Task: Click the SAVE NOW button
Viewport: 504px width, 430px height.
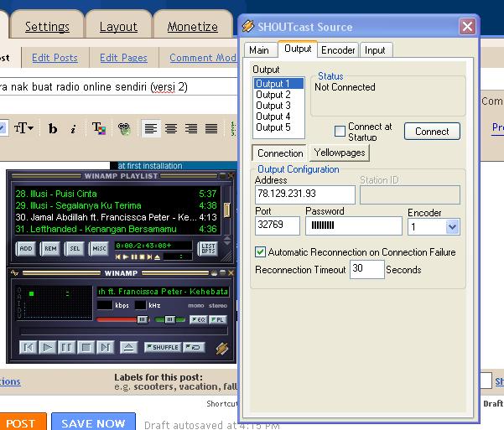Action: (x=94, y=422)
